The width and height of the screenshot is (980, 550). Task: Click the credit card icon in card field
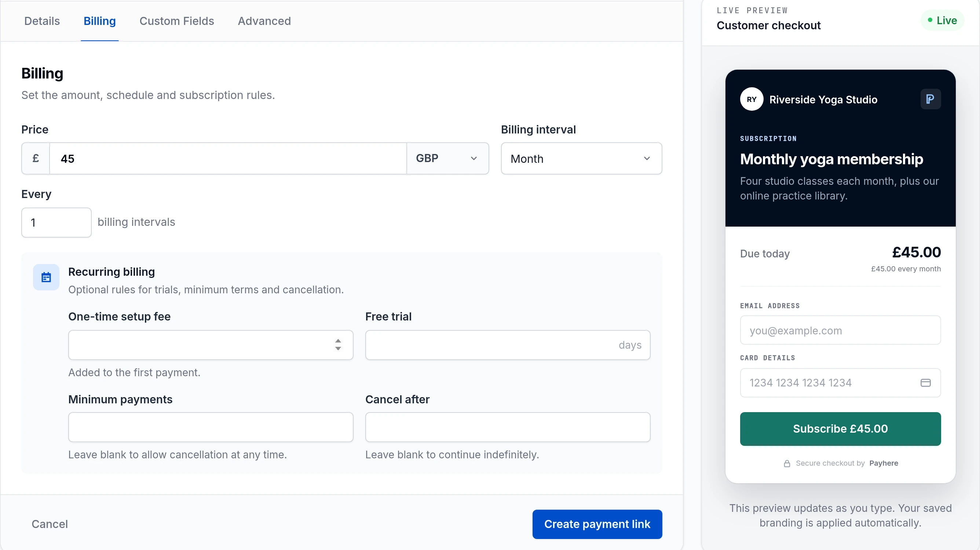point(925,383)
